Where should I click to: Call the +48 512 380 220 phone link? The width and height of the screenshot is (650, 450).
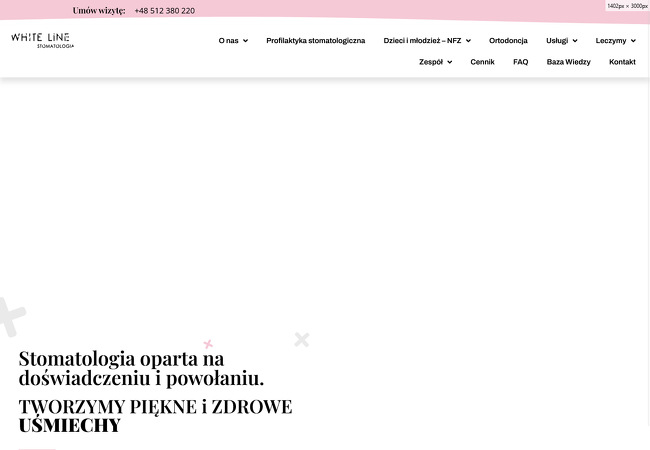point(165,11)
